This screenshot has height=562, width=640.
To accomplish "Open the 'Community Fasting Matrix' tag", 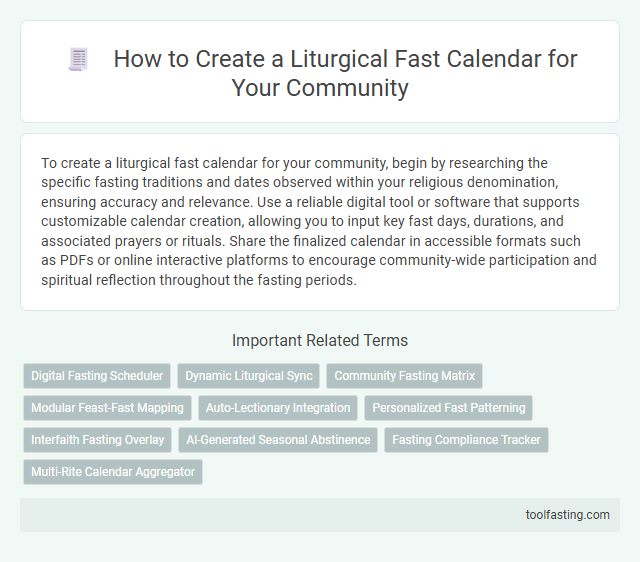I will 405,376.
